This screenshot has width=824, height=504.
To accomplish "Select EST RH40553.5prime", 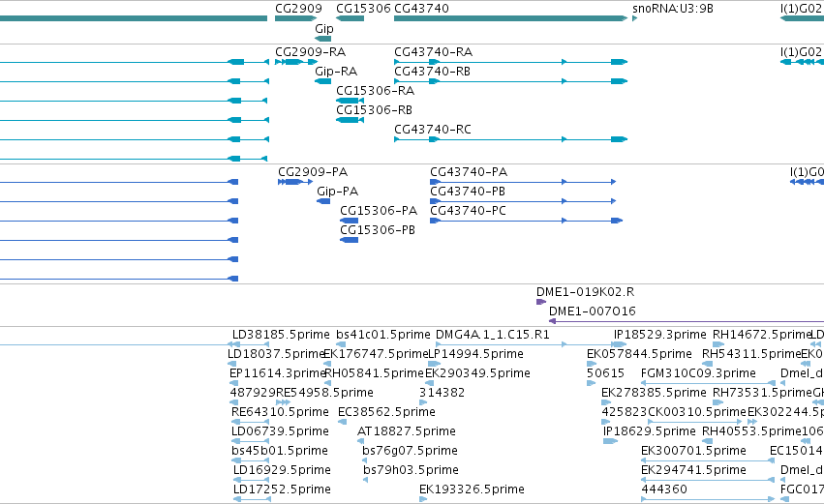I will 752,432.
